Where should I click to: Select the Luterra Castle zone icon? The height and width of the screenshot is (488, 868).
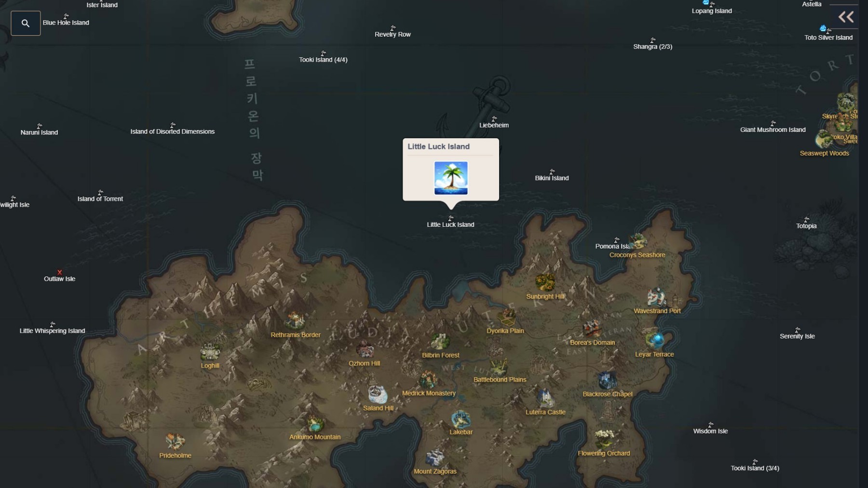pos(545,398)
